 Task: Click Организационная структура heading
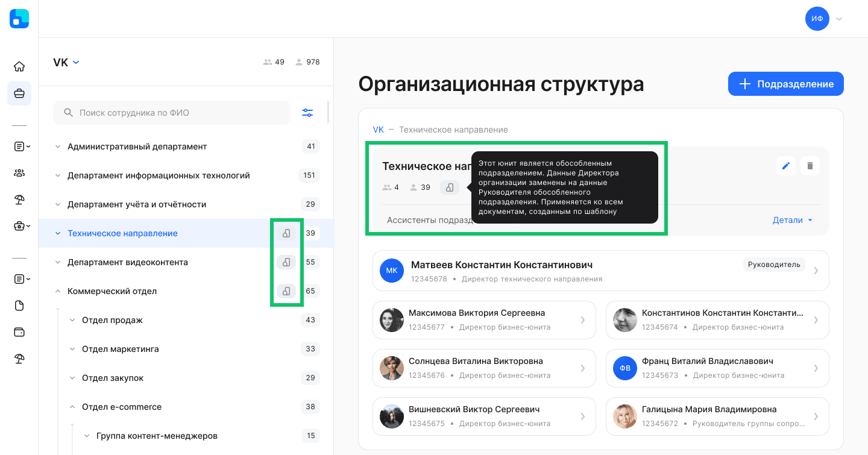pyautogui.click(x=501, y=84)
